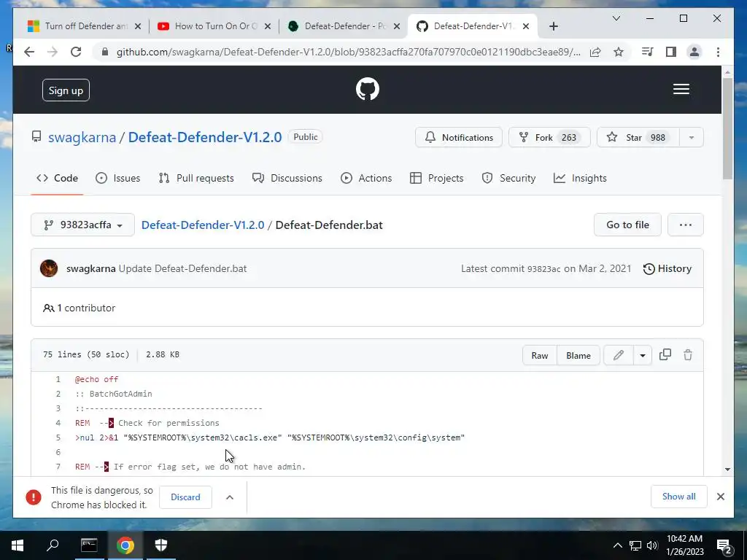The image size is (747, 560).
Task: Click the volume icon in tray
Action: [652, 545]
